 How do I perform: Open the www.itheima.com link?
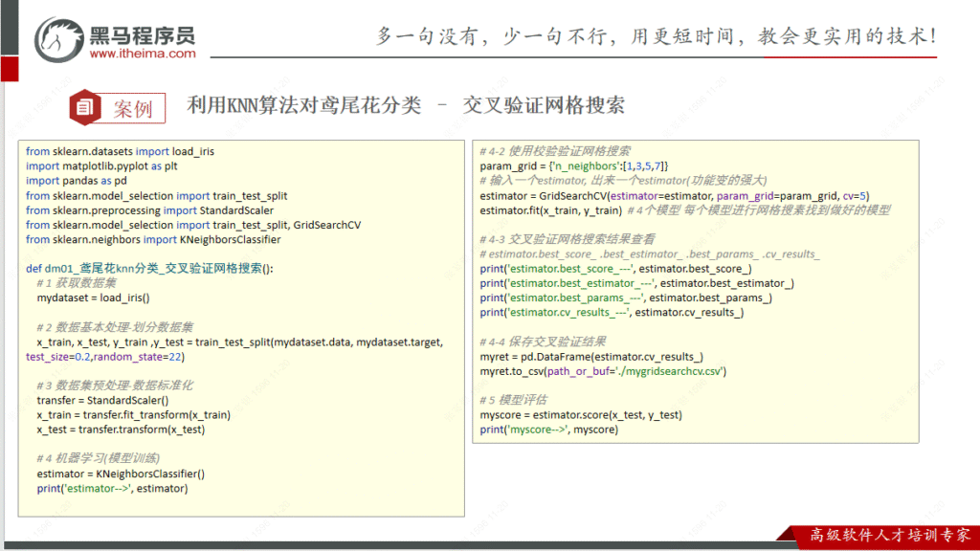[143, 54]
